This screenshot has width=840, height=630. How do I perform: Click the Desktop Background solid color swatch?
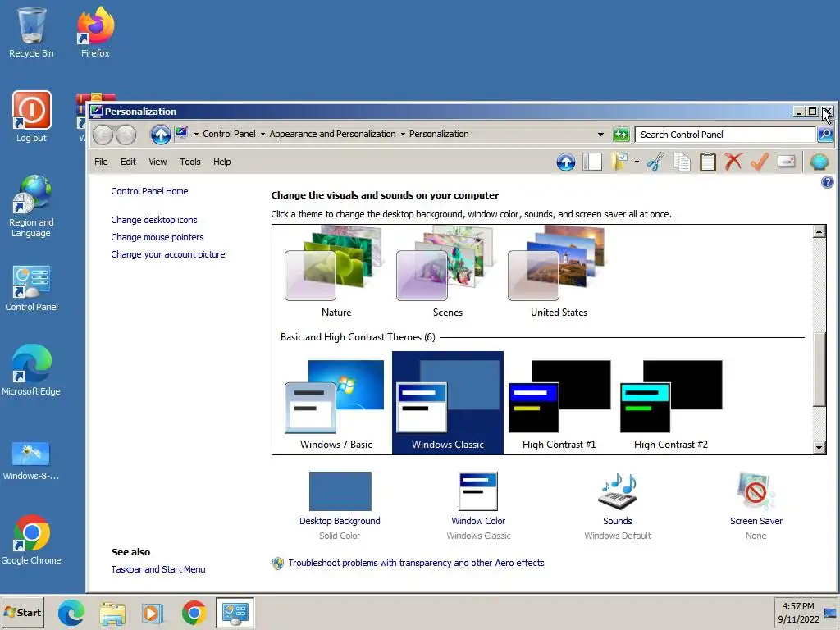coord(340,491)
